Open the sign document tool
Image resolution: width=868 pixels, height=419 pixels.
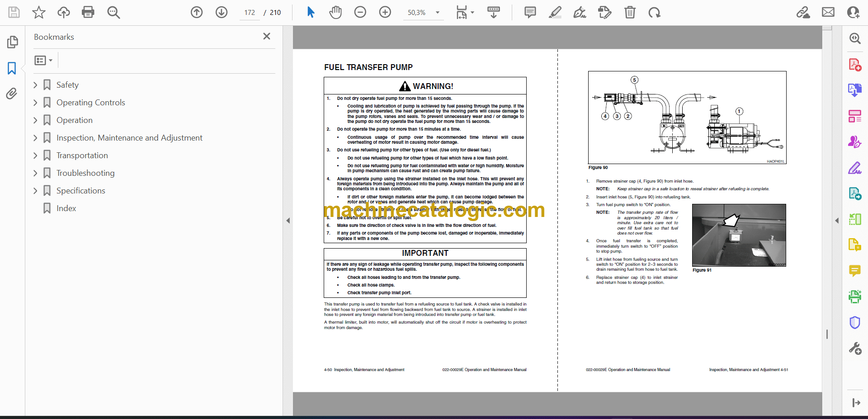click(x=580, y=12)
